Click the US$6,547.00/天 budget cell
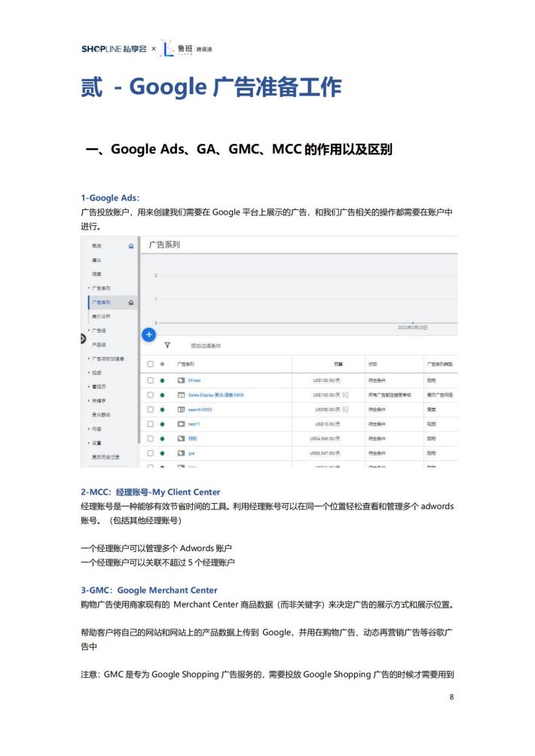Image resolution: width=535 pixels, height=756 pixels. pos(326,453)
